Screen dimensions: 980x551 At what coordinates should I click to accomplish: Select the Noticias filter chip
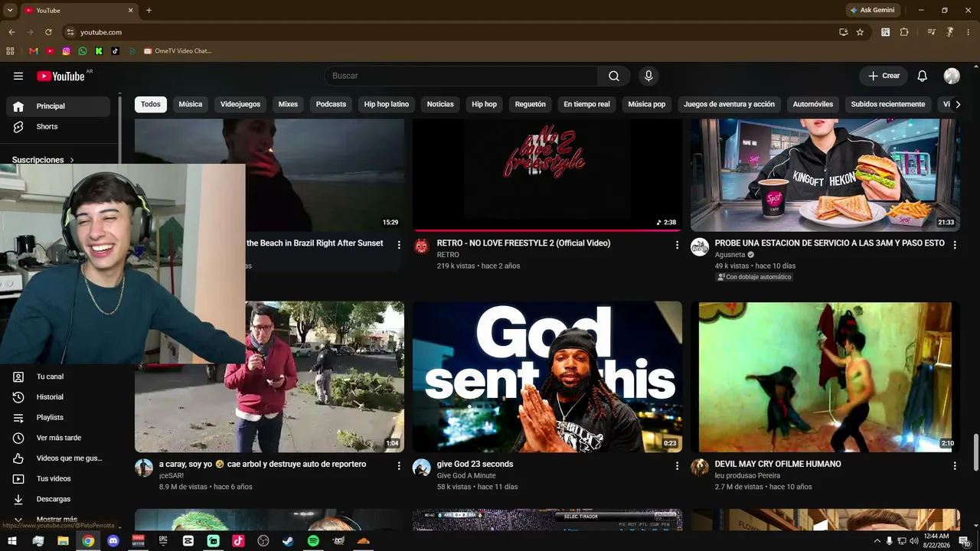[440, 104]
